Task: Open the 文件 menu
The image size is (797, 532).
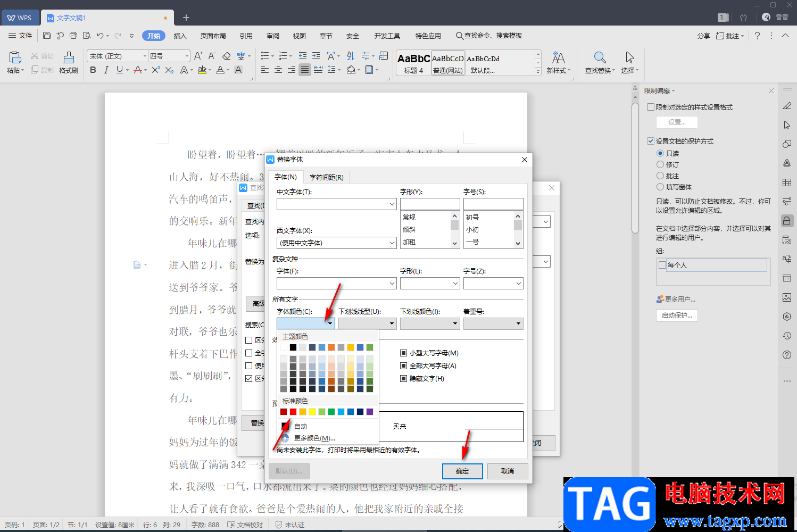Action: coord(20,36)
